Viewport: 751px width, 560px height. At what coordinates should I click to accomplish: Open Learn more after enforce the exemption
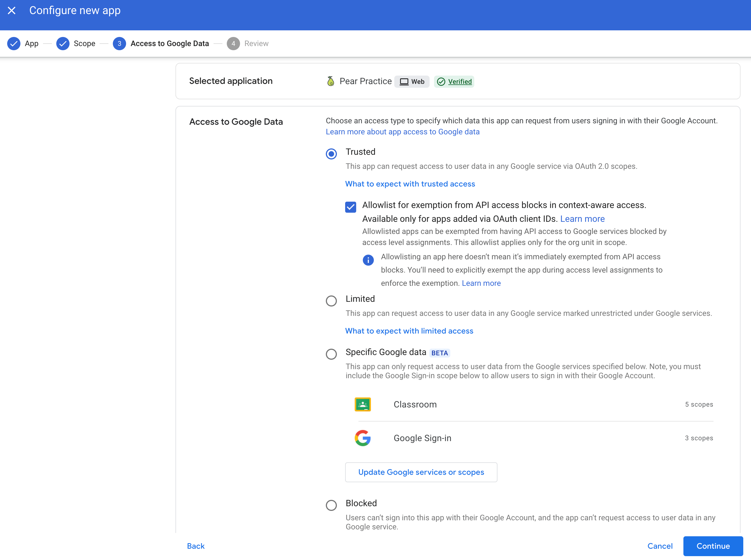click(481, 283)
